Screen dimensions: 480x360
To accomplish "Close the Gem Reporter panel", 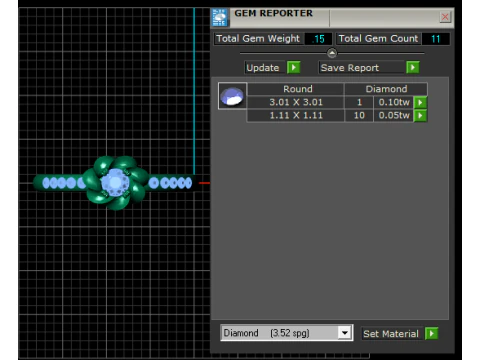I will point(445,17).
